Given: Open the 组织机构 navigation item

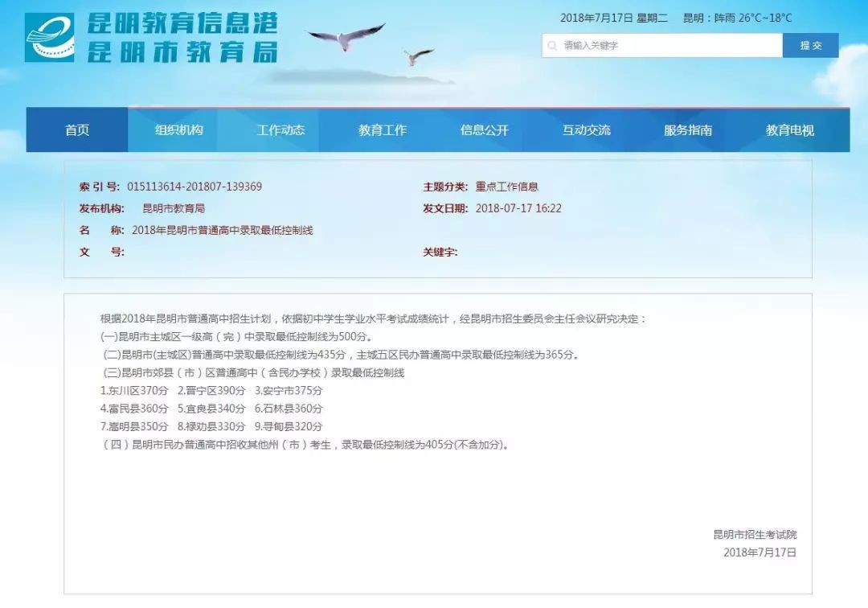Looking at the screenshot, I should coord(178,130).
